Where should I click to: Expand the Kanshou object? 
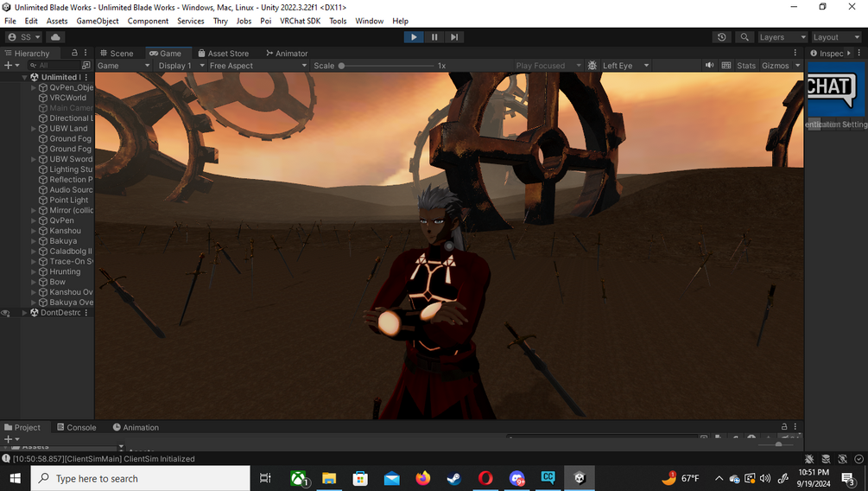tap(33, 231)
